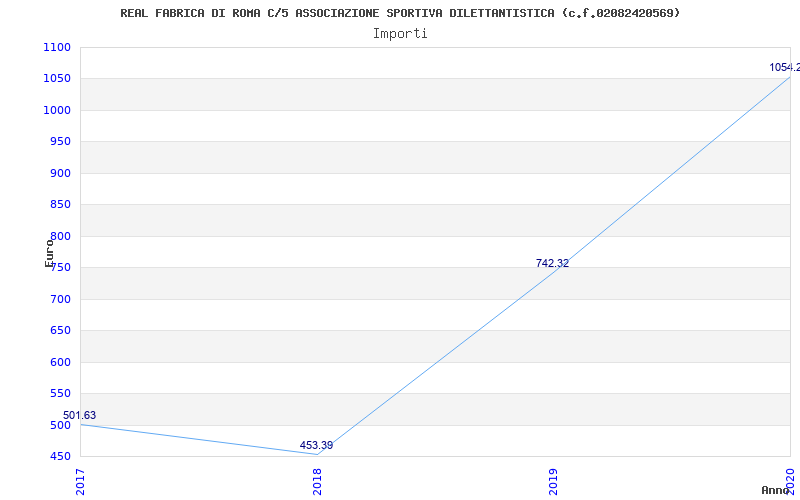Click the 900 y-axis value
800x500 pixels.
coord(60,173)
